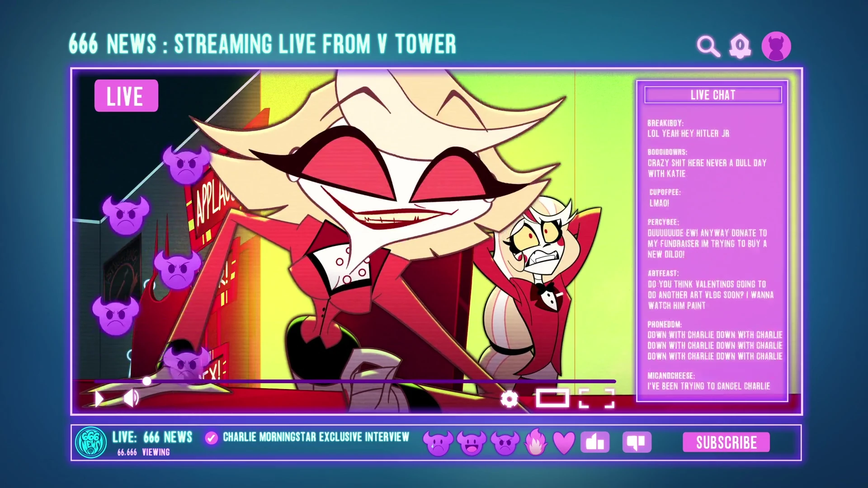Click the thumbs down dislike button

click(637, 442)
